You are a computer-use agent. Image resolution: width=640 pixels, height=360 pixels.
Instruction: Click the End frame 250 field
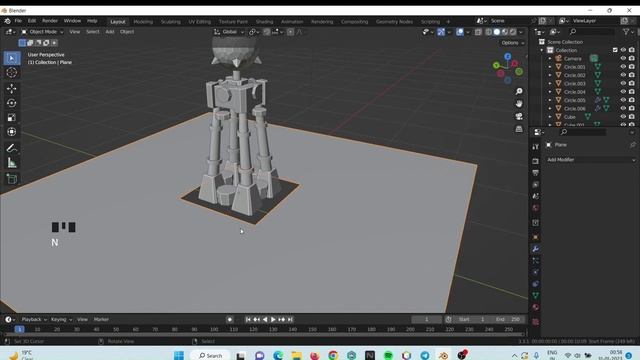point(508,320)
